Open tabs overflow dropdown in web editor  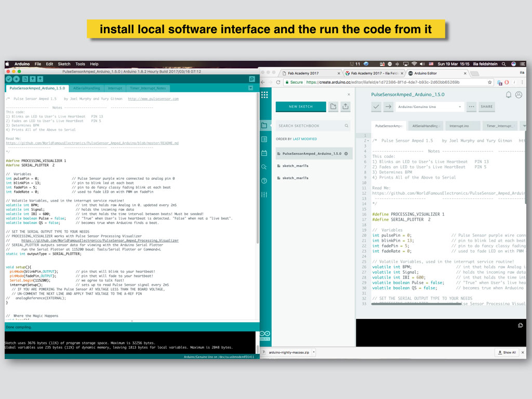pyautogui.click(x=524, y=126)
